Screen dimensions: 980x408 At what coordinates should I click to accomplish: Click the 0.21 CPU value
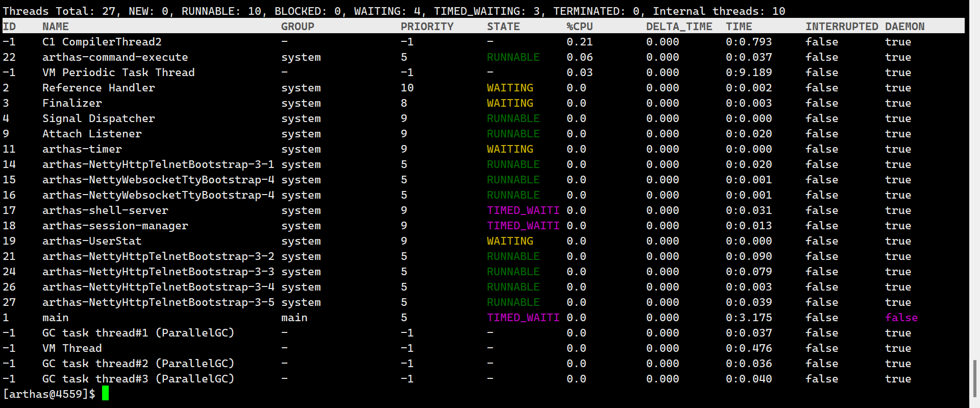coord(580,42)
